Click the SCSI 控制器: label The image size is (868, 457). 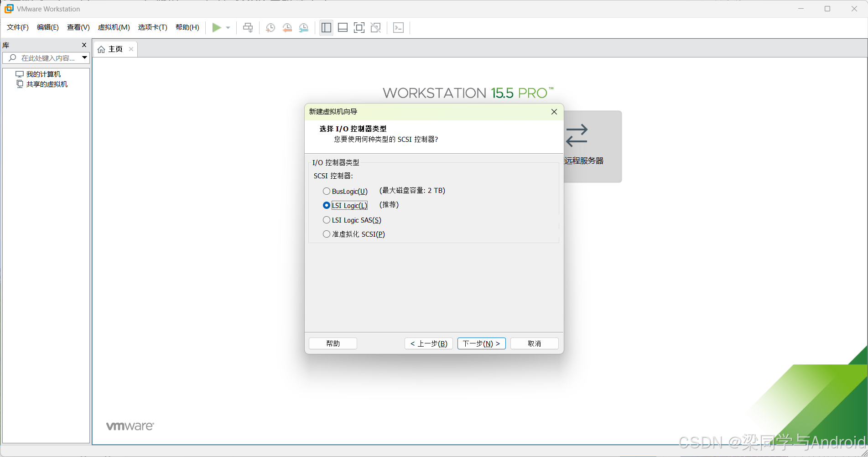point(333,176)
